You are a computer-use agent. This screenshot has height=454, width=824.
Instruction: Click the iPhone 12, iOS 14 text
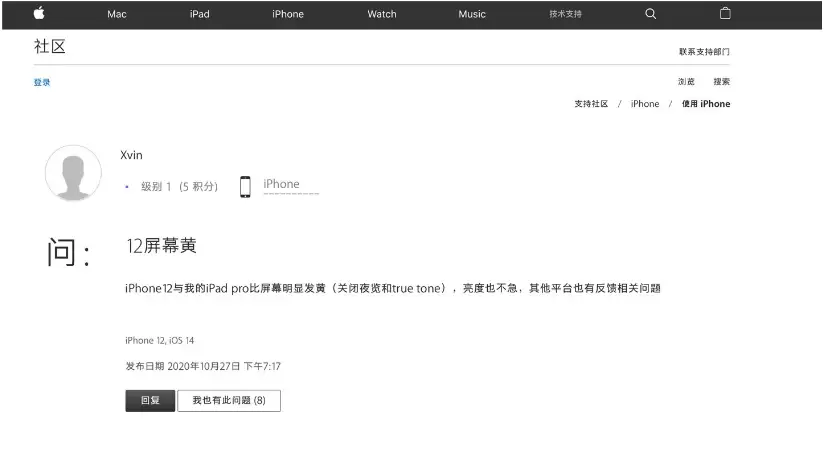pyautogui.click(x=160, y=340)
